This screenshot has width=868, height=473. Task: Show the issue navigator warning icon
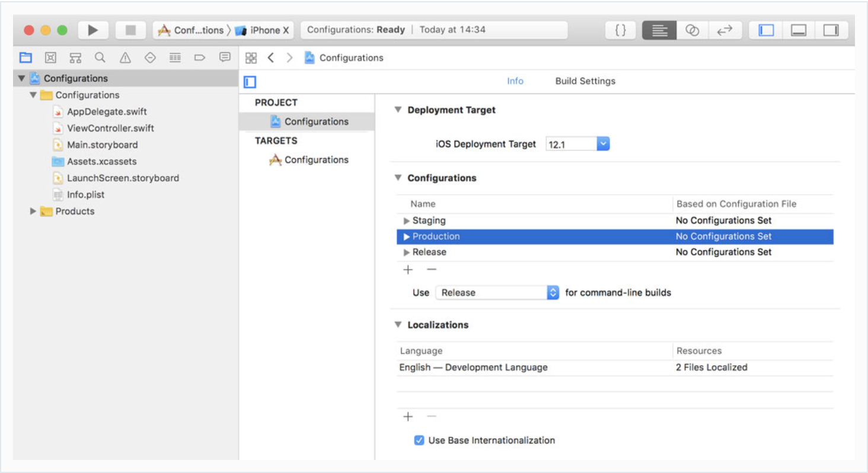point(125,57)
